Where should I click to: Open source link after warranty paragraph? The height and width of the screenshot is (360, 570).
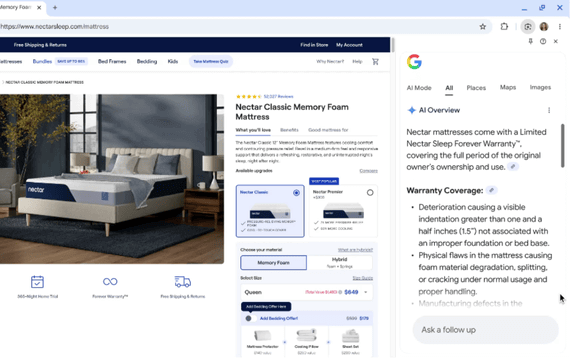(513, 167)
